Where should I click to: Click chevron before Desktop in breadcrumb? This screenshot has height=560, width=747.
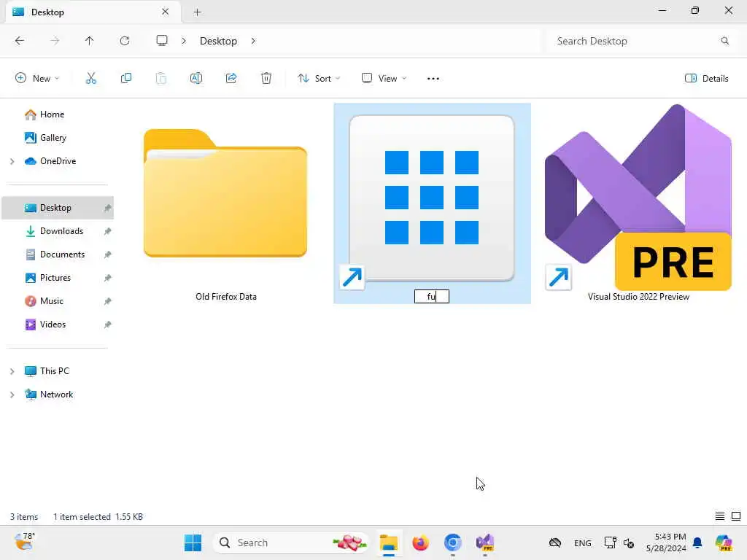click(184, 41)
